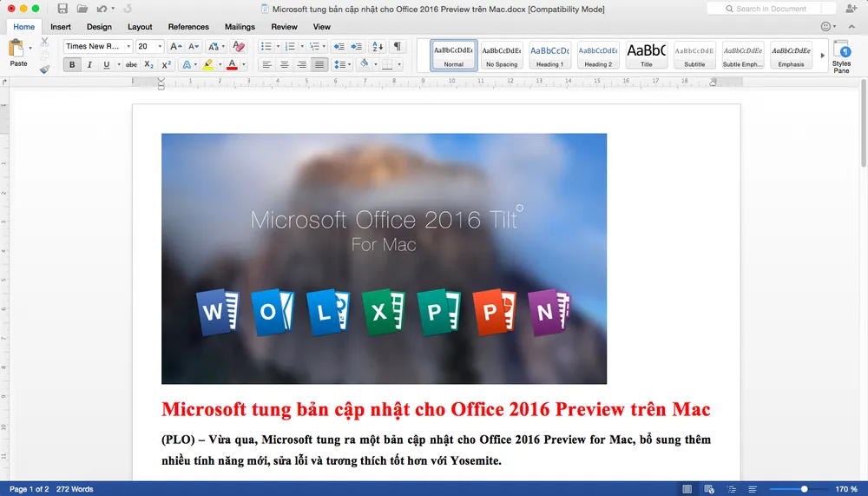Click the zoom slider in status bar
868x496 pixels.
coord(797,489)
